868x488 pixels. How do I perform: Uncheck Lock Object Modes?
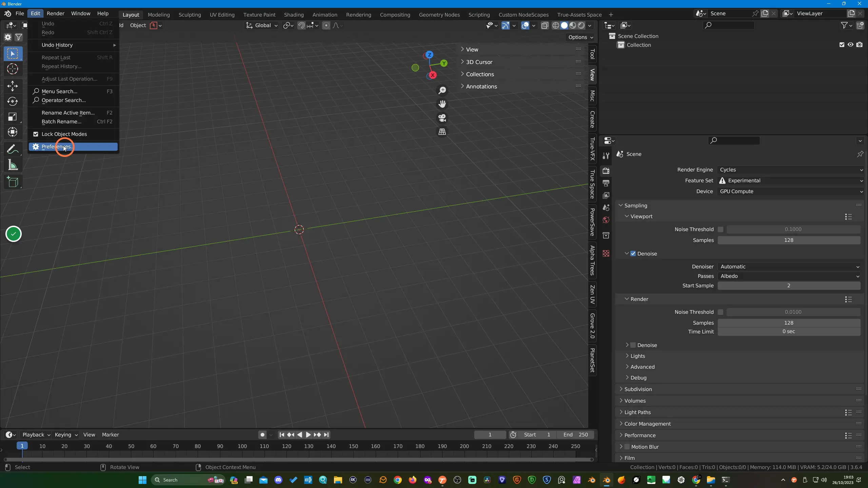(x=36, y=134)
